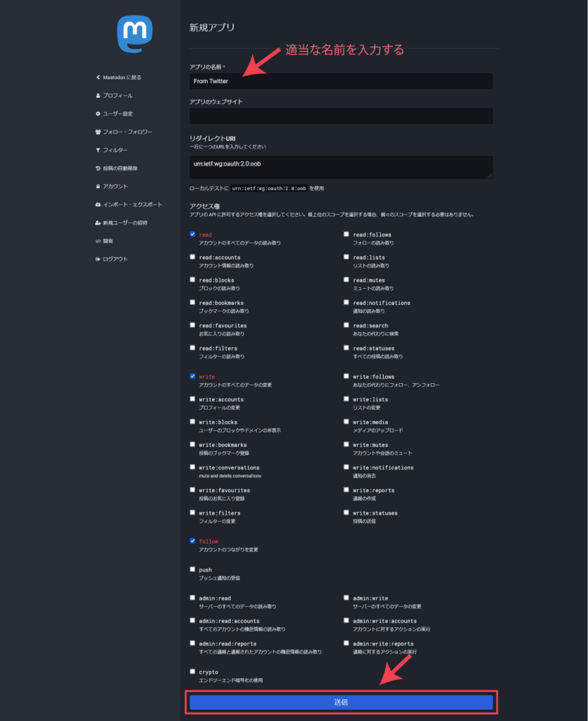This screenshot has height=721, width=588.
Task: Click the redirect URI text area
Action: click(341, 167)
